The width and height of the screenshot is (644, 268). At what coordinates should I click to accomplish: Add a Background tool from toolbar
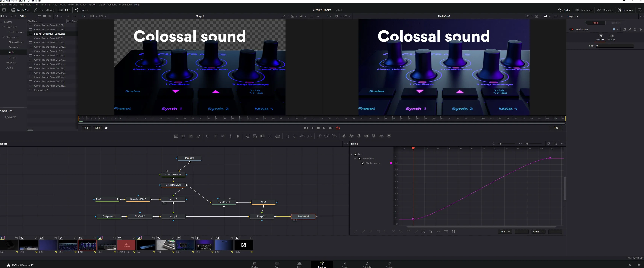[x=176, y=136]
